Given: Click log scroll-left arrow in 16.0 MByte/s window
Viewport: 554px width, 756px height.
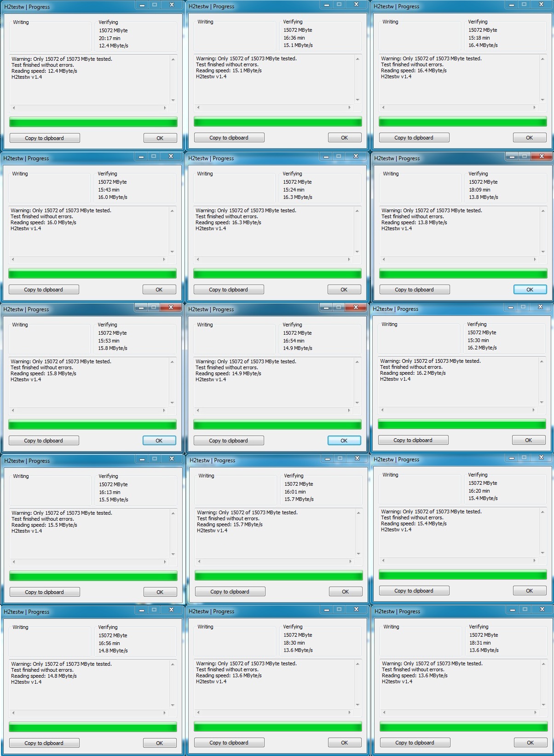Looking at the screenshot, I should pyautogui.click(x=13, y=259).
